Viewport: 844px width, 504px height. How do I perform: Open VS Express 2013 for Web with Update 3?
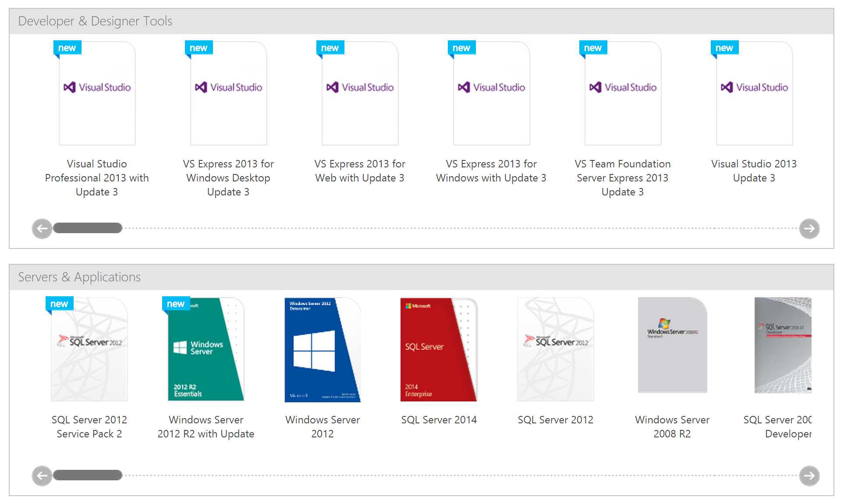360,170
